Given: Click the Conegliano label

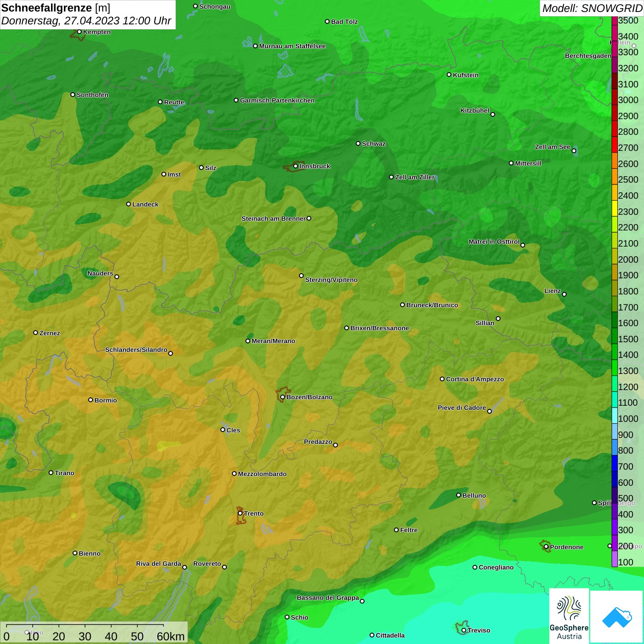Looking at the screenshot, I should pyautogui.click(x=496, y=567).
